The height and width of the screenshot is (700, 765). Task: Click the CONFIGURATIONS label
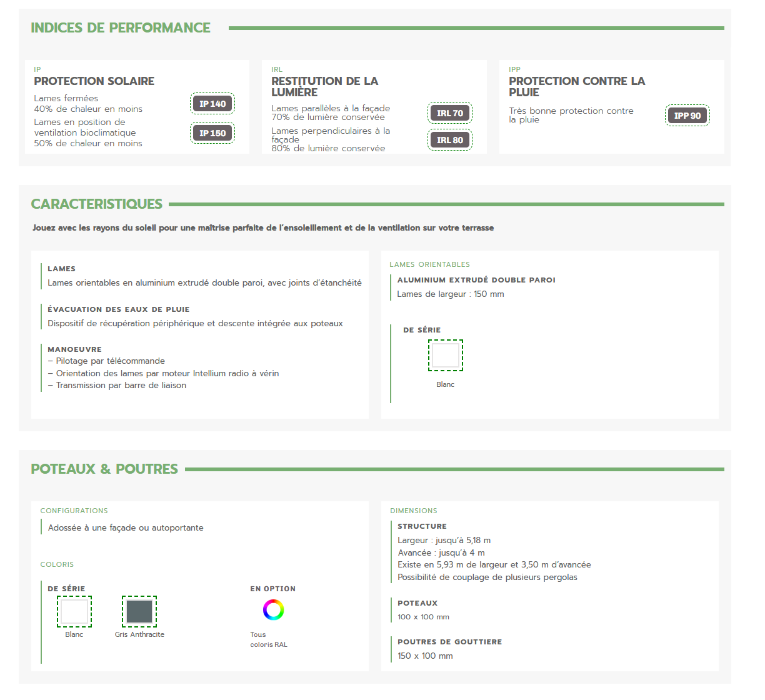[x=74, y=511]
